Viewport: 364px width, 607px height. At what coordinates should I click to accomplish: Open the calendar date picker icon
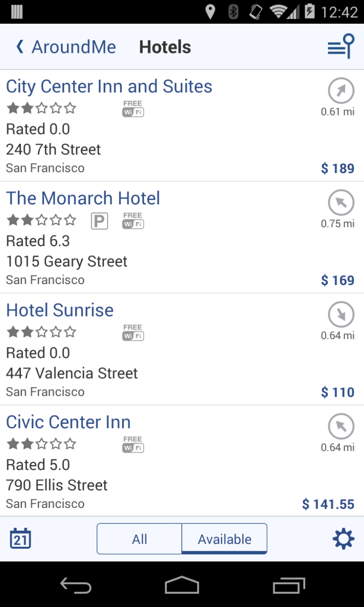20,539
